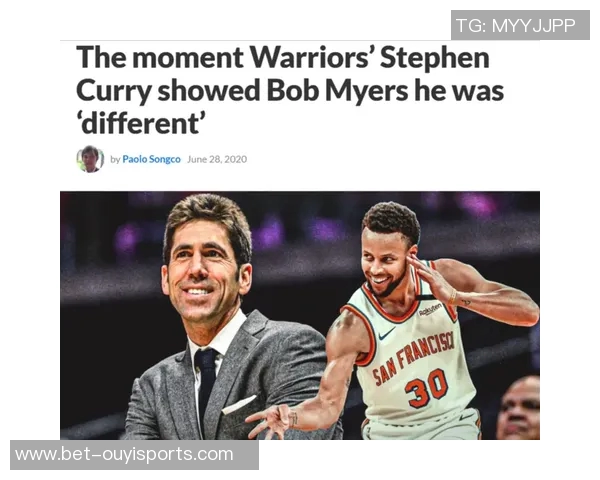Screen dimensions: 600x480
Task: Click the TG: MYYJJPP watermark banner
Action: (520, 25)
